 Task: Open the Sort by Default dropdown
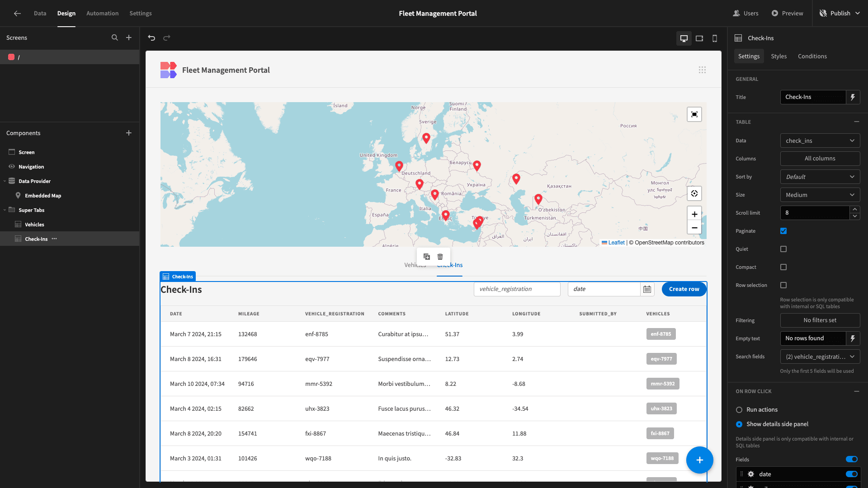point(820,176)
